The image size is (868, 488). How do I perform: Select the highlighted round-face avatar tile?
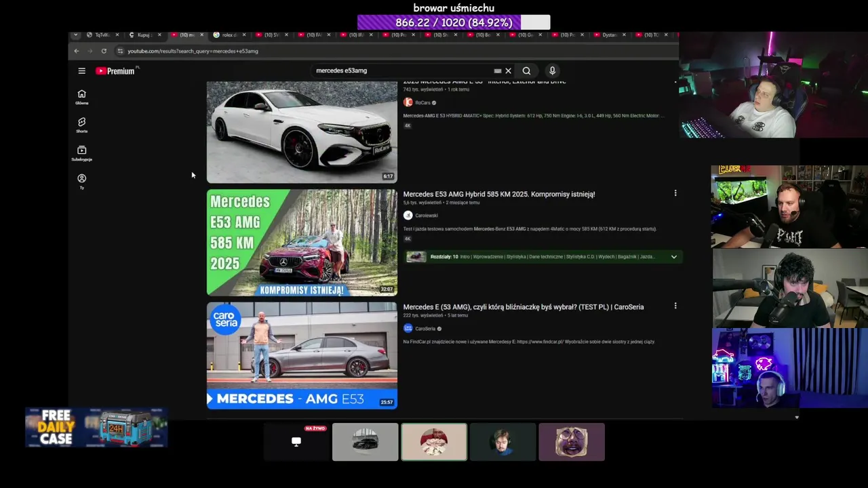[434, 442]
